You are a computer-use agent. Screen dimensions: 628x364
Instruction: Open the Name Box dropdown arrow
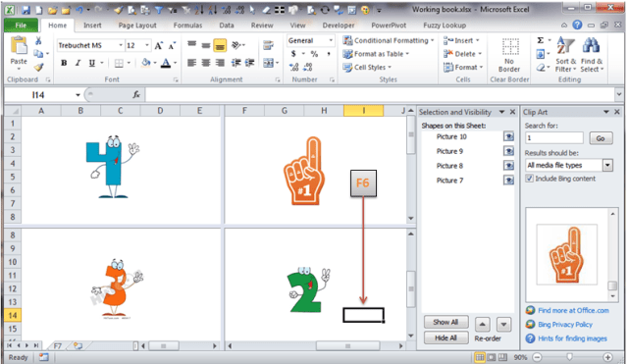pyautogui.click(x=78, y=95)
